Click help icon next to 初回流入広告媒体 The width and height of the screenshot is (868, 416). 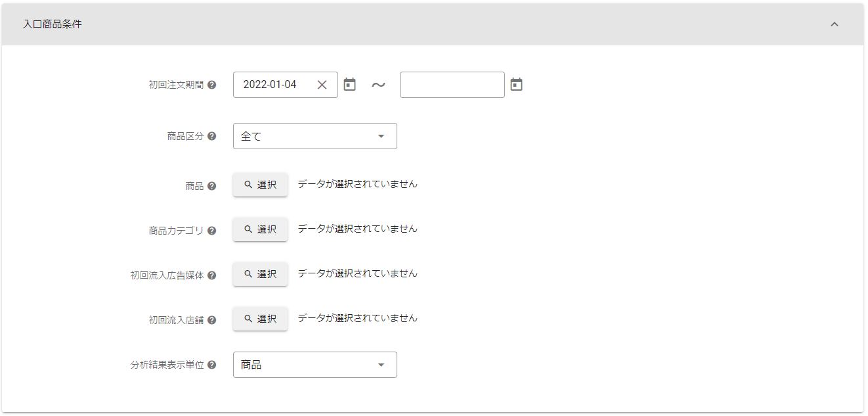point(211,275)
